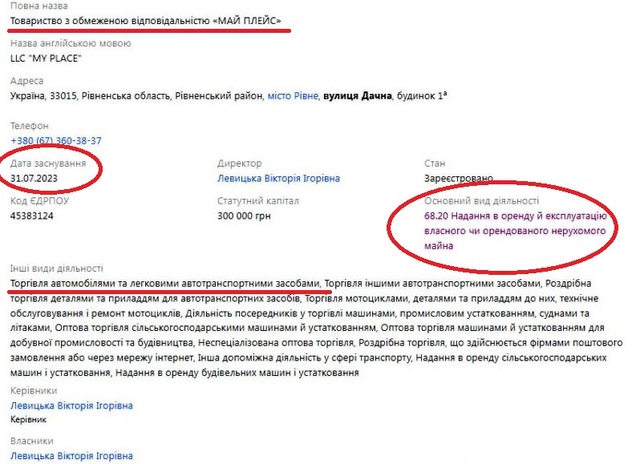Open the 68.20 main activity link

coord(493,227)
